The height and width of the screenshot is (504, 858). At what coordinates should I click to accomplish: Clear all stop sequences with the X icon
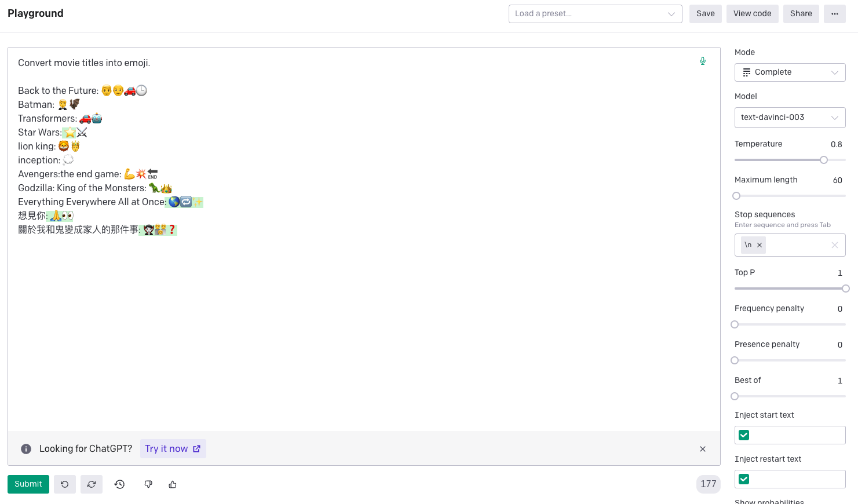point(835,245)
